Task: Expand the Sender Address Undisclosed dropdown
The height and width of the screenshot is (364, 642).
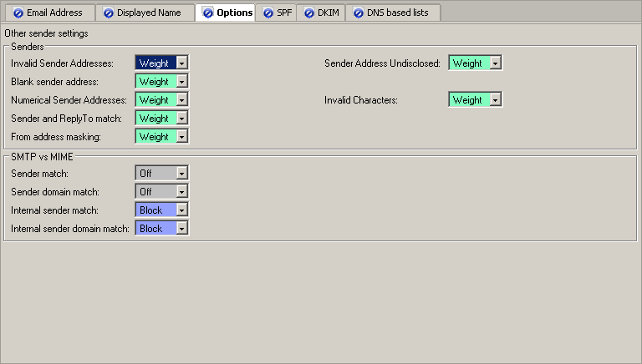Action: click(x=495, y=63)
